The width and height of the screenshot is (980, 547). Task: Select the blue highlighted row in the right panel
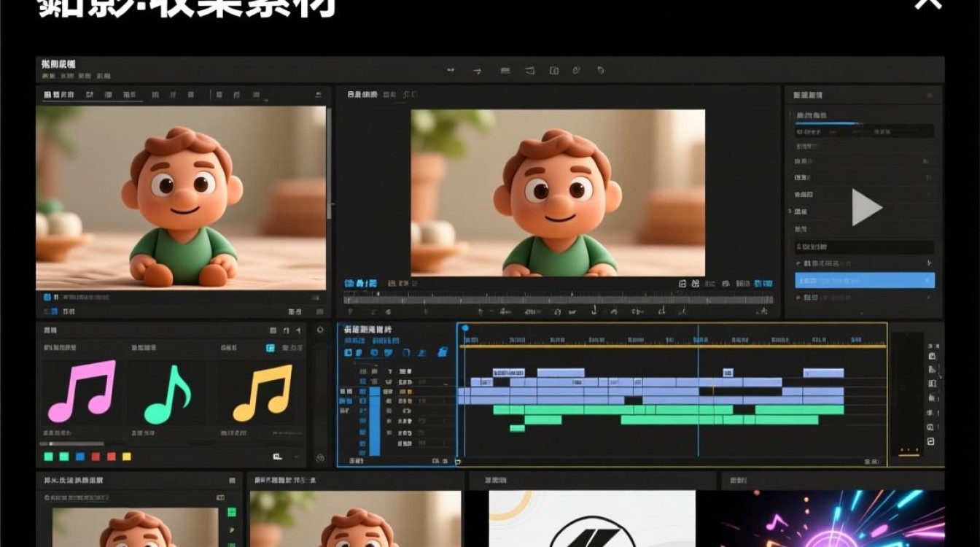pyautogui.click(x=864, y=280)
